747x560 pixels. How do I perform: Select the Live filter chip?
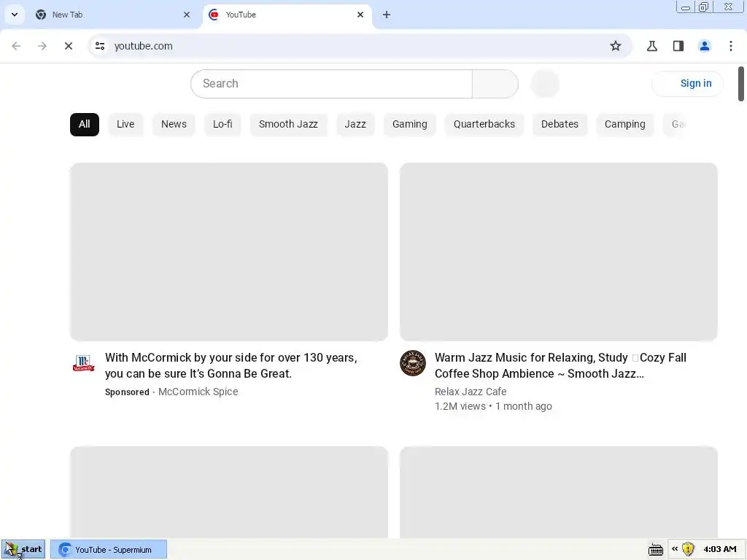[x=125, y=124]
